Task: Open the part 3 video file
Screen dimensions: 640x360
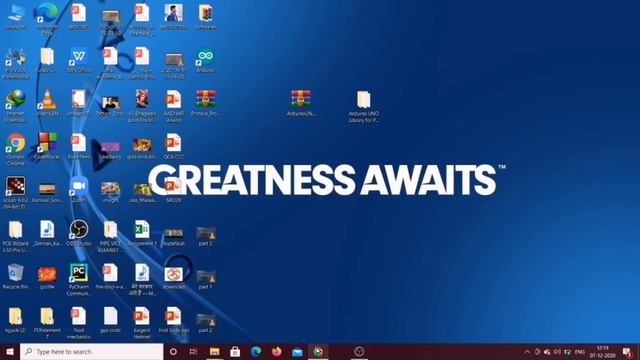Action: tap(205, 236)
